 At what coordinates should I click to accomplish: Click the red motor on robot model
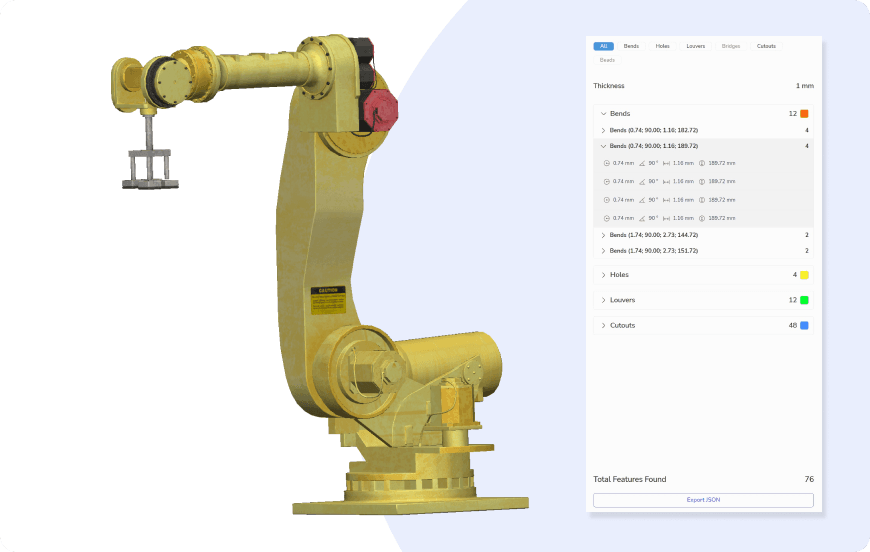click(380, 110)
